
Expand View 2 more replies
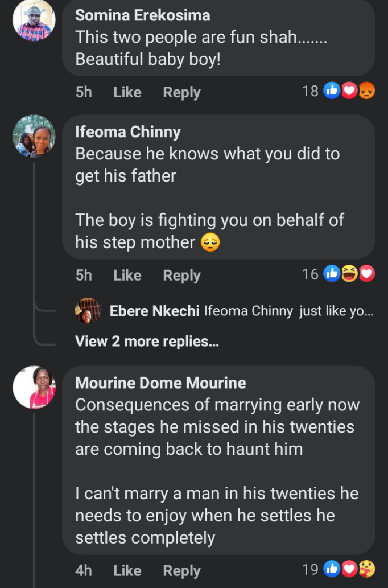point(147,341)
